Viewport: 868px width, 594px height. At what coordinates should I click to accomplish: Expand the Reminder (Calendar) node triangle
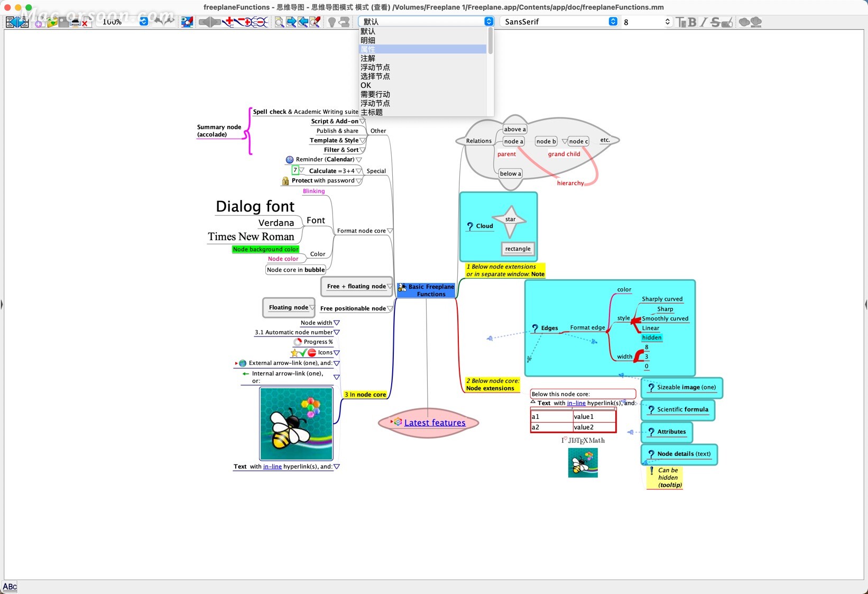359,160
